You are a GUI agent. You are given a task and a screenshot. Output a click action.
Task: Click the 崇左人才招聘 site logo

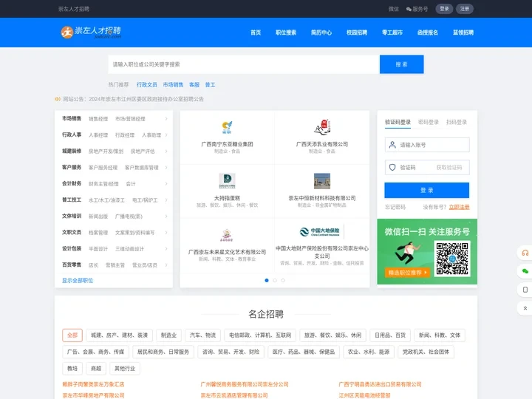click(91, 33)
